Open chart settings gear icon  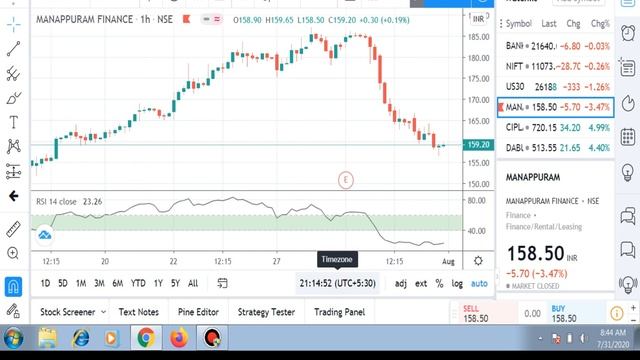(x=478, y=261)
